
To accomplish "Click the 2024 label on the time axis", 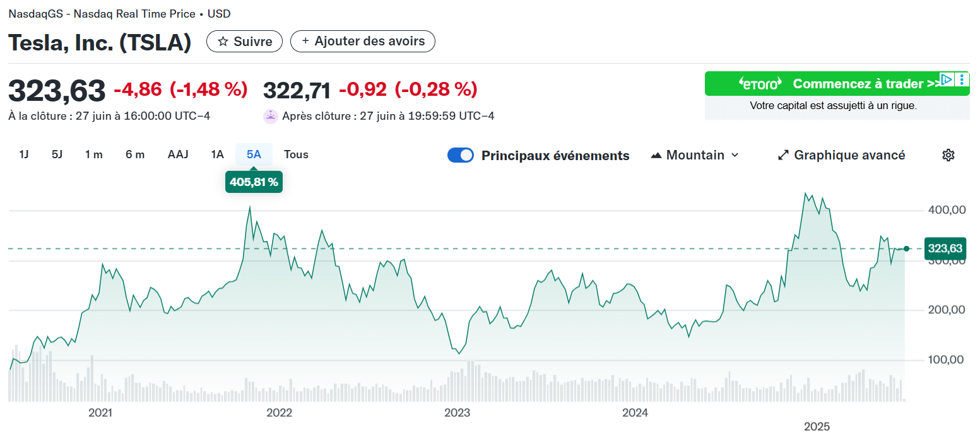I will click(x=635, y=413).
